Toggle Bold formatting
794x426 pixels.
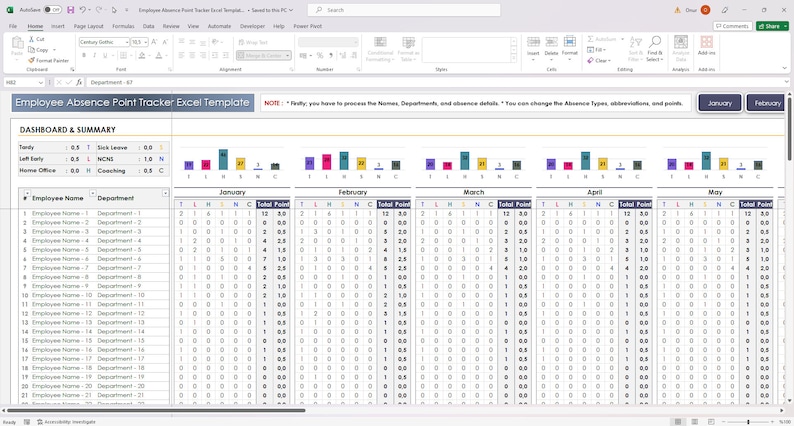point(84,55)
